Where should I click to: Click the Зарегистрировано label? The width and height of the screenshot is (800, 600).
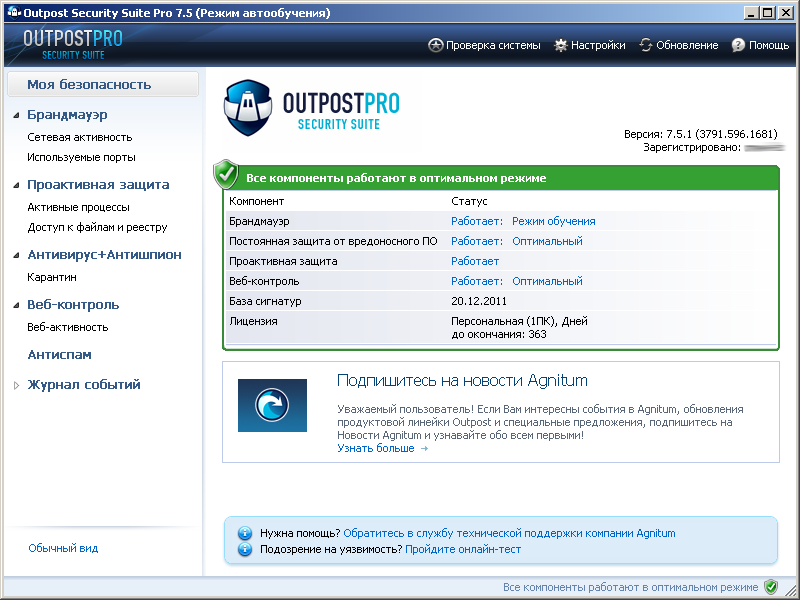pyautogui.click(x=692, y=147)
